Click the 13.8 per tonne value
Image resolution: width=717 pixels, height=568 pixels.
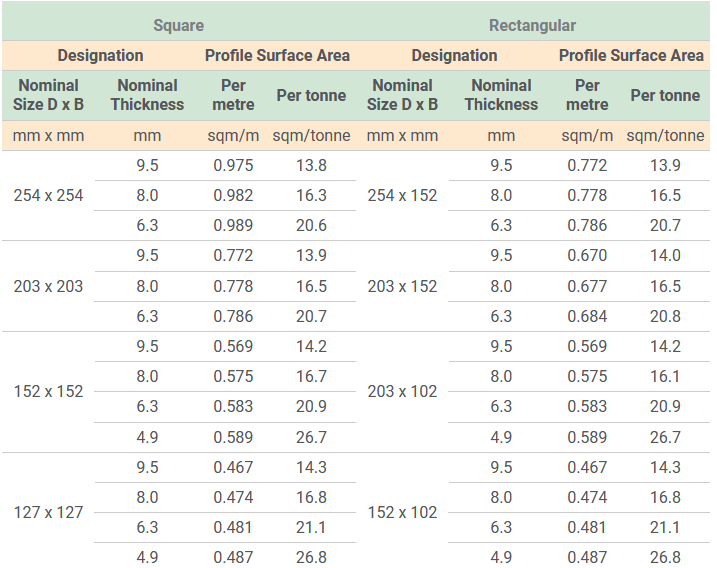[311, 166]
